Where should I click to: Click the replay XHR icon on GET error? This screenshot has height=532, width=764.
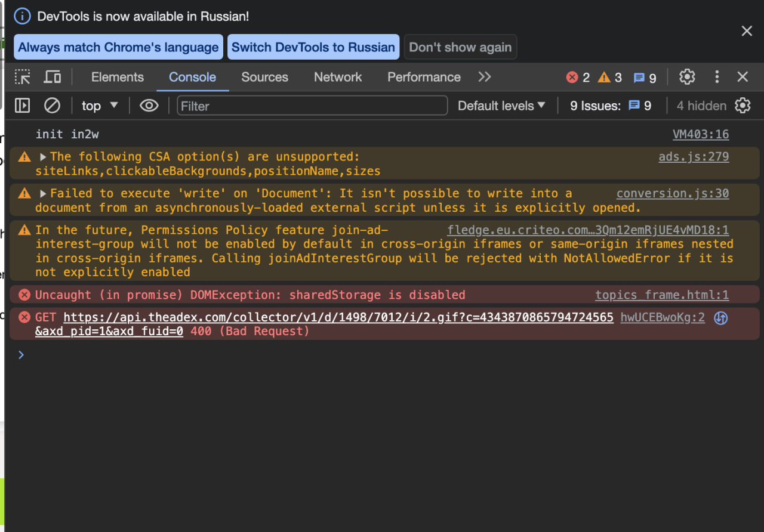(720, 318)
